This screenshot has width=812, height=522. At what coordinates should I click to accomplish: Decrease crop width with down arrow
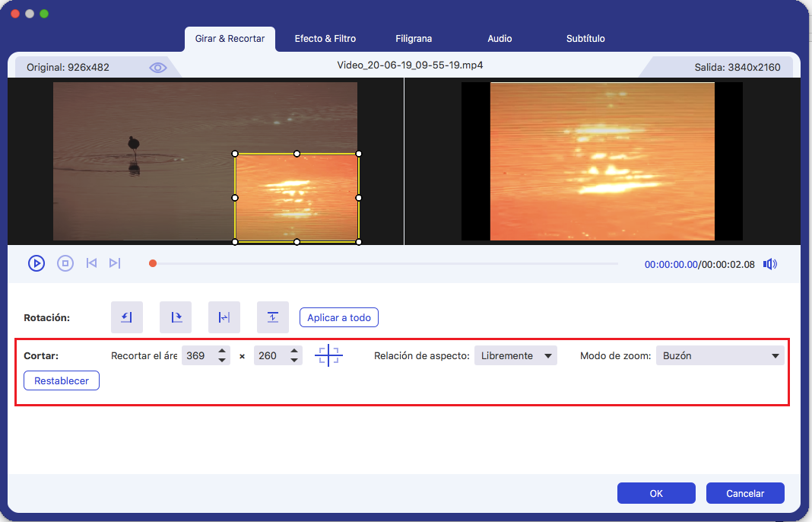point(222,360)
